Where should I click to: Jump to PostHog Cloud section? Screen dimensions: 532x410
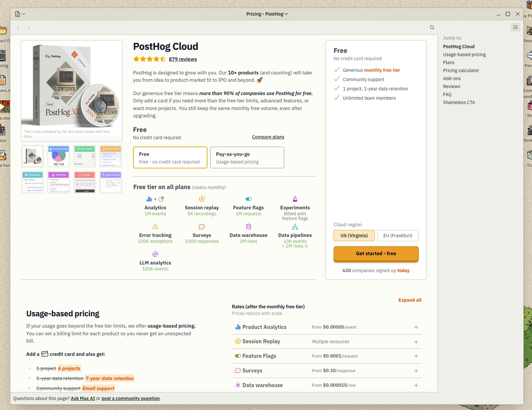tap(459, 47)
